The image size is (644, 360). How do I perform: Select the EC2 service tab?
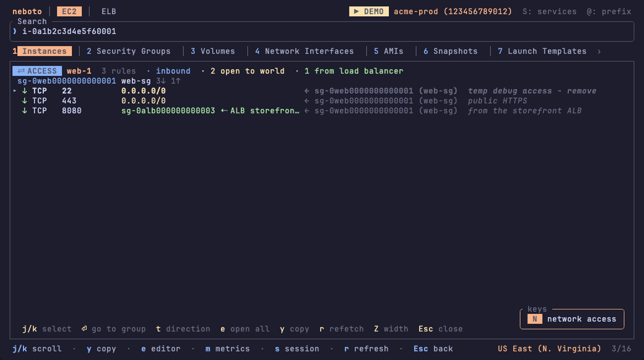[x=69, y=11]
